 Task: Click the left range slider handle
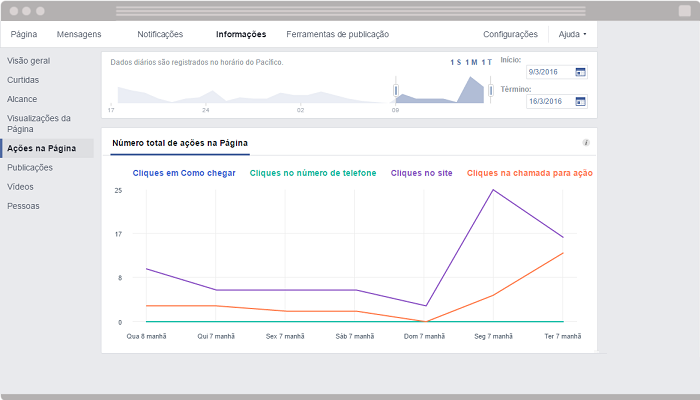tap(396, 90)
